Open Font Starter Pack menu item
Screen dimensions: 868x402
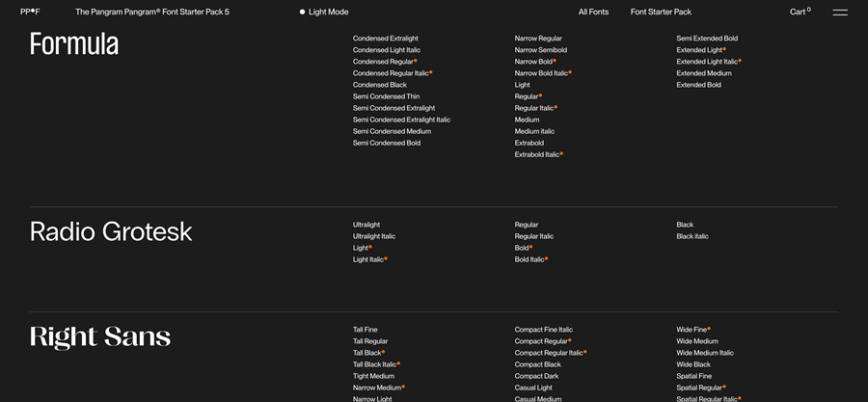click(x=661, y=12)
